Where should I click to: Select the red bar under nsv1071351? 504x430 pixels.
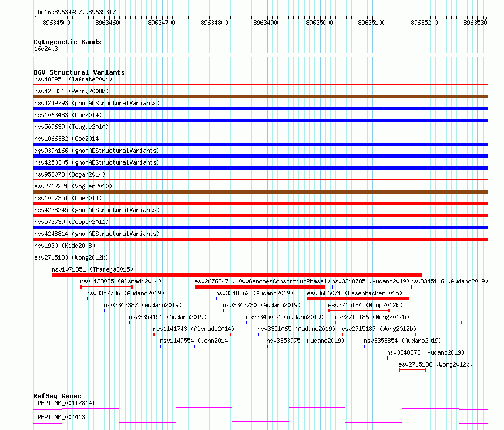pos(237,275)
